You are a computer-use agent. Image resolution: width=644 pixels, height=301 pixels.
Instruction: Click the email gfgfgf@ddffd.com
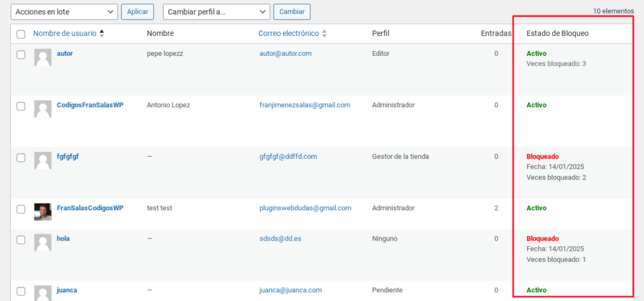click(288, 156)
